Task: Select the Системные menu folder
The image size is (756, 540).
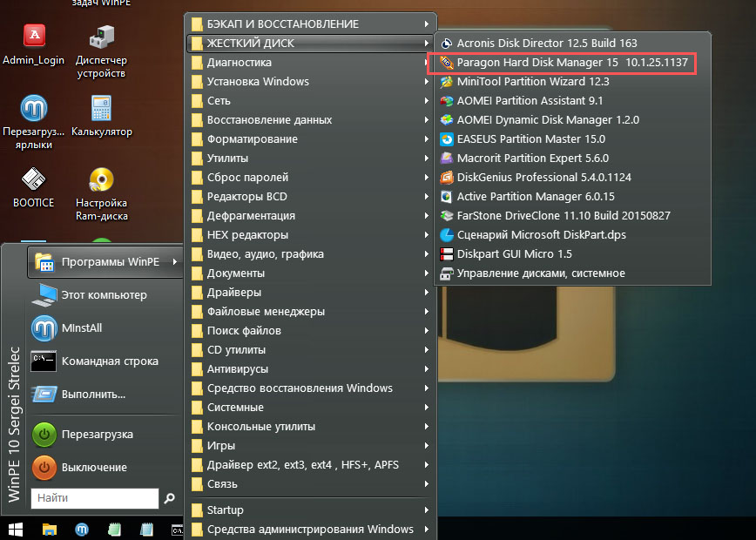Action: pyautogui.click(x=310, y=408)
